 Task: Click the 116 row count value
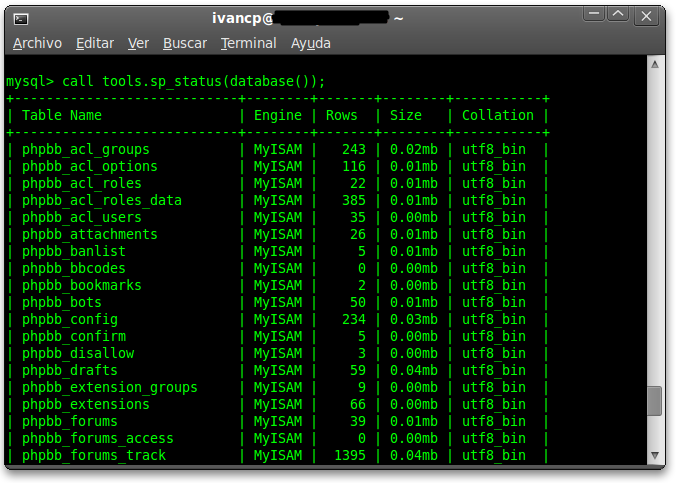tap(354, 166)
